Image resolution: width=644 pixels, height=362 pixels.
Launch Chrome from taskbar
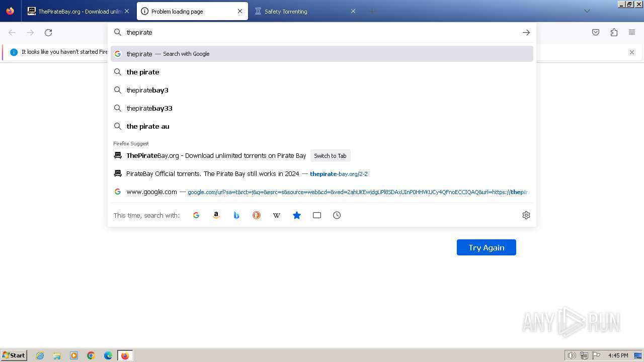point(91,355)
